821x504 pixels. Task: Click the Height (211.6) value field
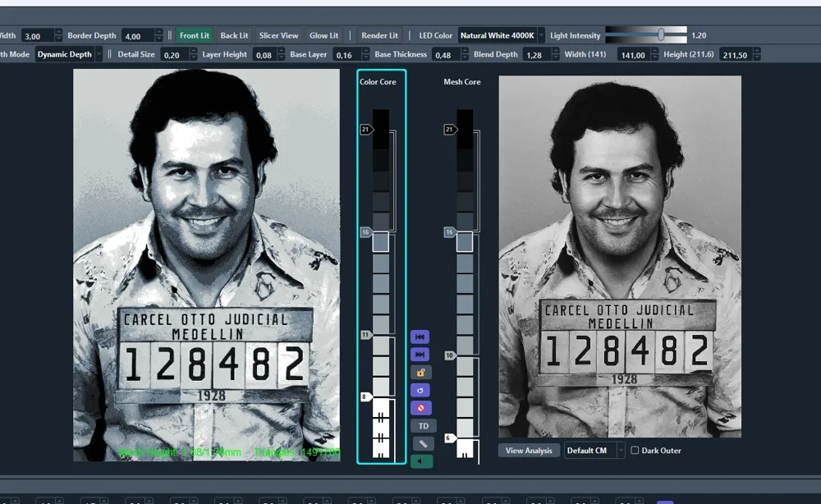736,55
